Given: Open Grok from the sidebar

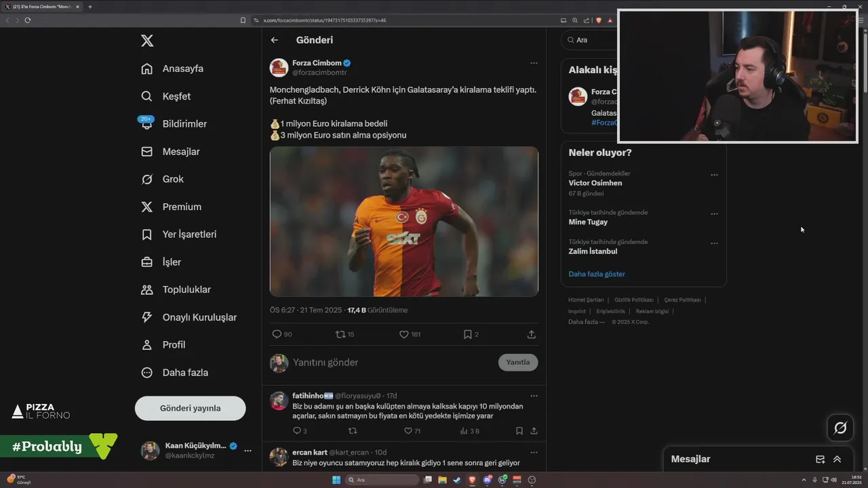Looking at the screenshot, I should [162, 179].
